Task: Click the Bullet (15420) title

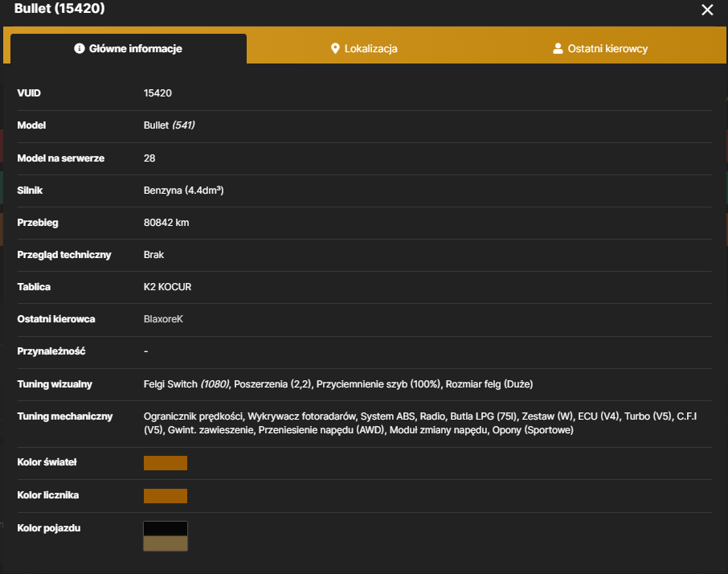Action: (59, 8)
